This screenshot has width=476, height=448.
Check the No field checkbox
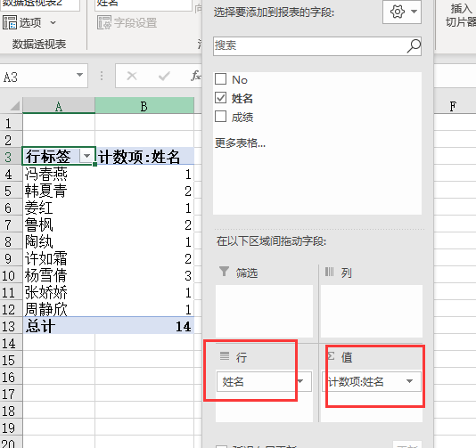220,79
